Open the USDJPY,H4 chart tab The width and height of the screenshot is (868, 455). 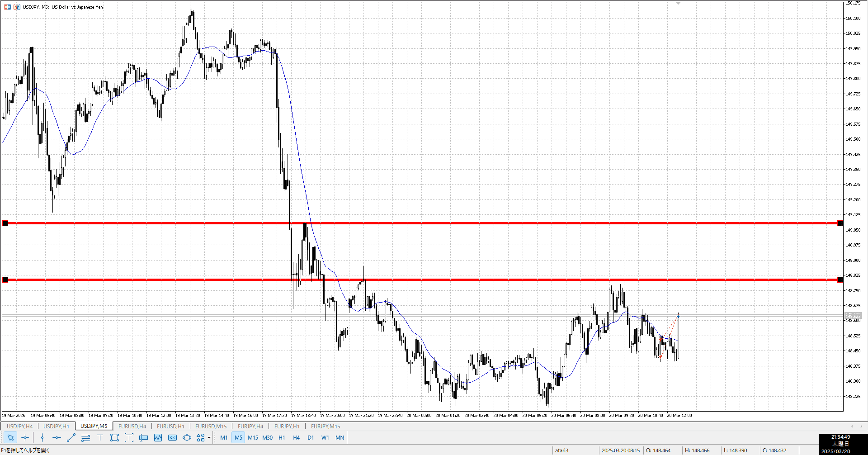click(x=19, y=426)
